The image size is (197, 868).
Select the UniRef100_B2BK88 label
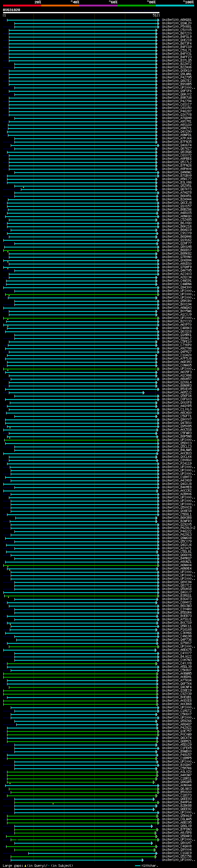click(x=176, y=805)
